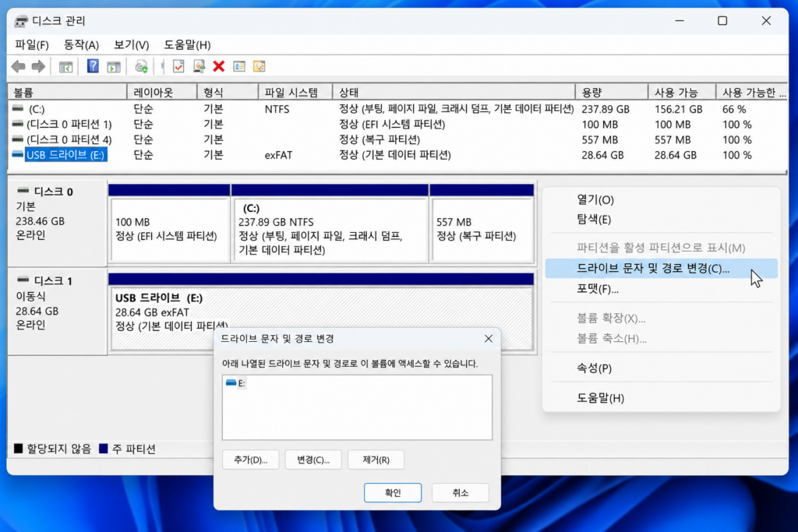Image resolution: width=798 pixels, height=532 pixels.
Task: Sort by the 레이아웃 column header
Action: 162,92
